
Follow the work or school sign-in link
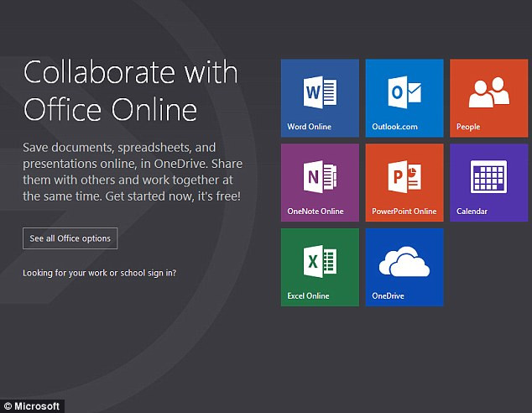click(99, 273)
